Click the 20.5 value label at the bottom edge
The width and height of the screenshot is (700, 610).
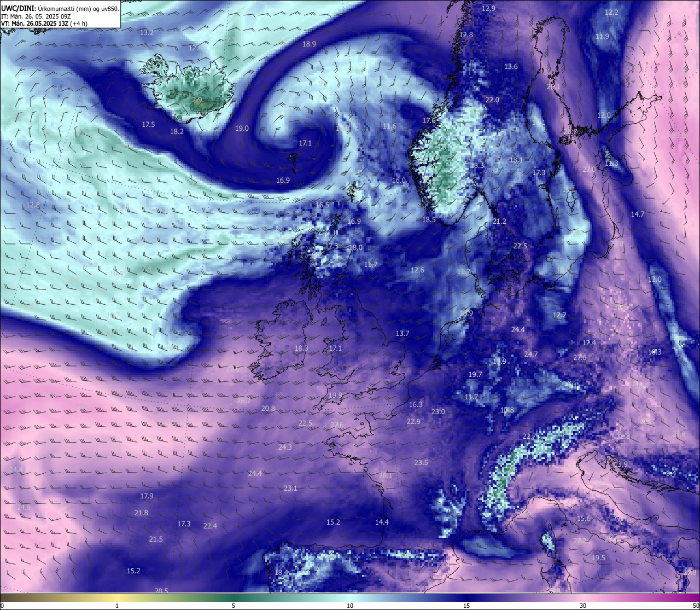point(161,591)
